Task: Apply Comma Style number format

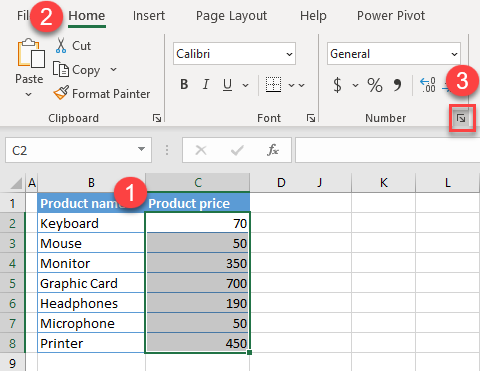Action: [397, 85]
